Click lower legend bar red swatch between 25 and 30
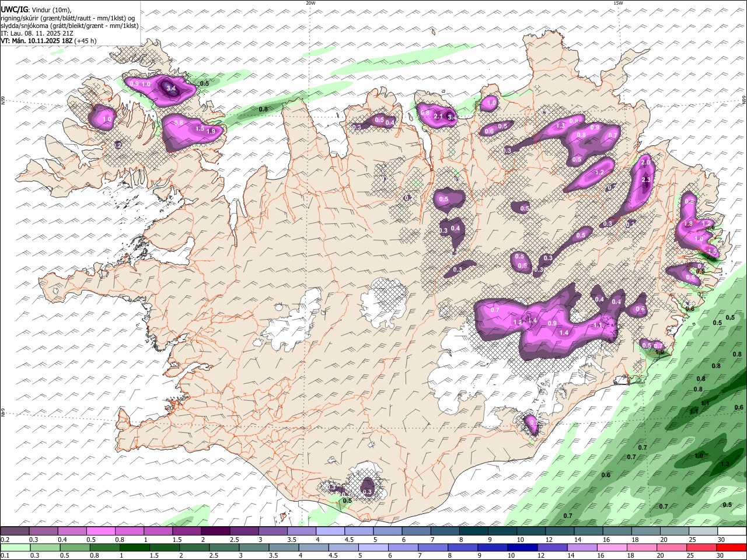The image size is (747, 560). pyautogui.click(x=703, y=547)
